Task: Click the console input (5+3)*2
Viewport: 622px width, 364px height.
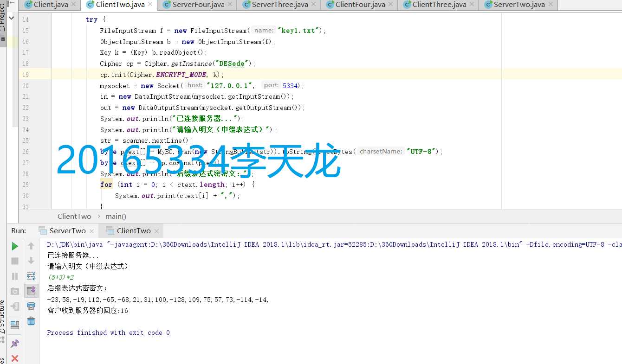Action: pos(60,277)
